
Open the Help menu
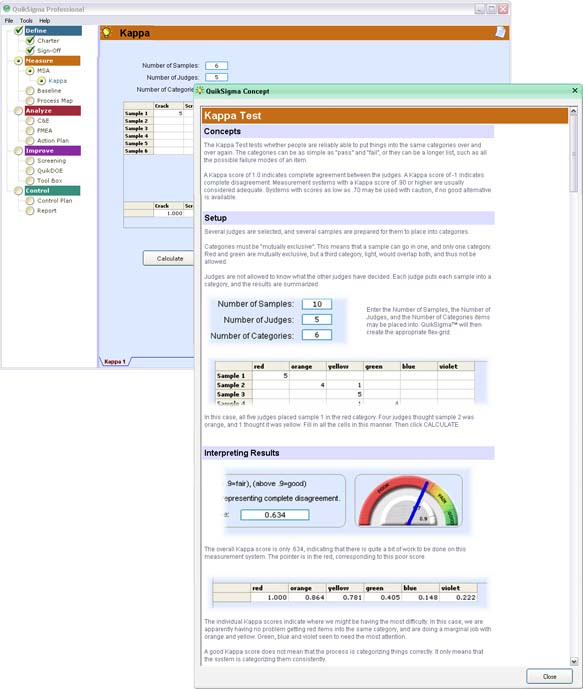click(x=44, y=20)
